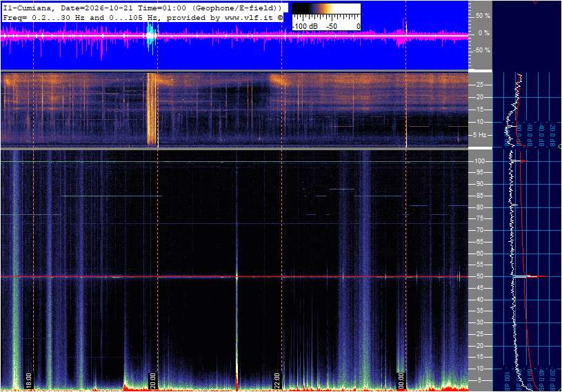562x392 pixels.
Task: Click the '5 Hz' label on geophone scale
Action: 480,135
